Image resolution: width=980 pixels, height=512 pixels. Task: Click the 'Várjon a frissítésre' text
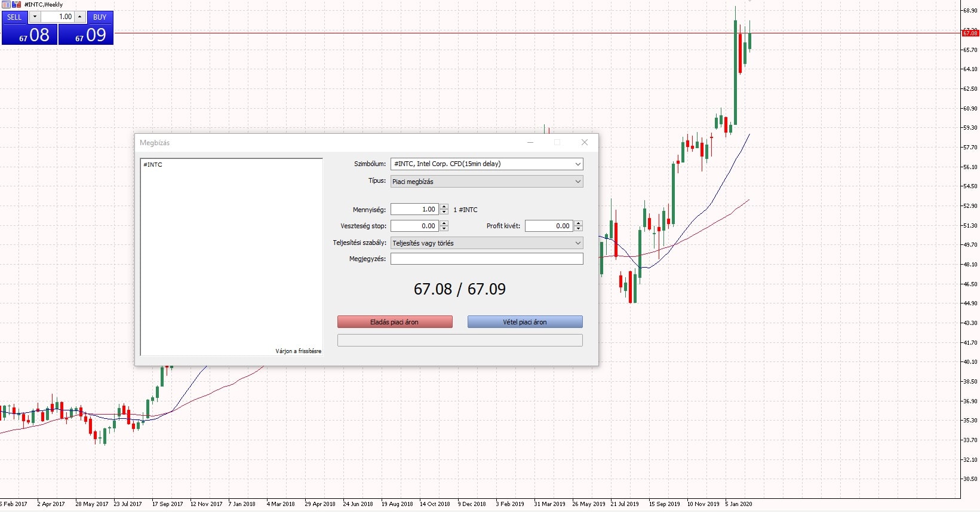(298, 351)
